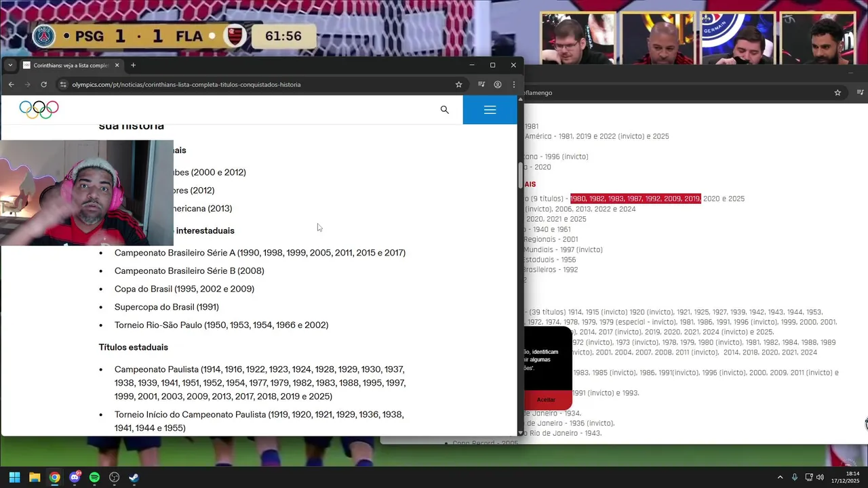The image size is (868, 488).
Task: Click the first panelist webcam thumbnail
Action: 578,39
